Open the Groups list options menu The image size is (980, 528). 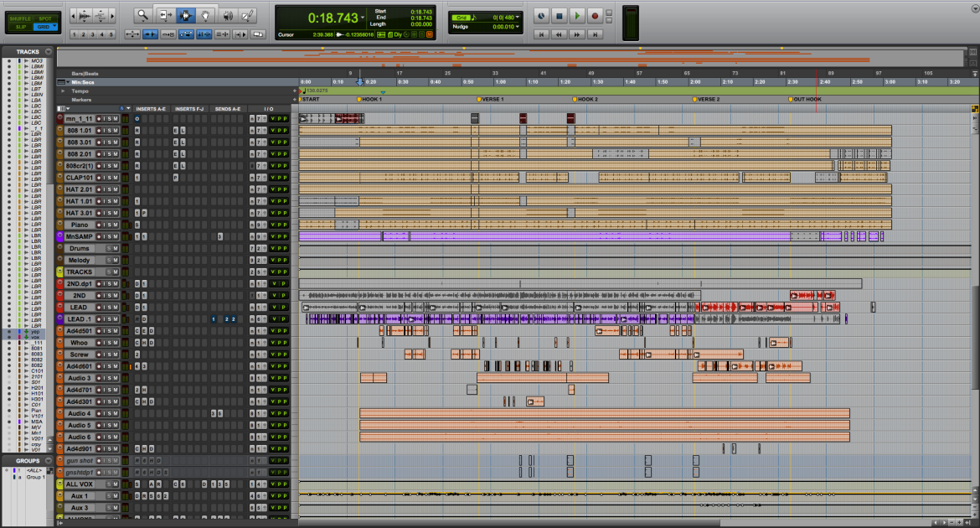(48, 461)
